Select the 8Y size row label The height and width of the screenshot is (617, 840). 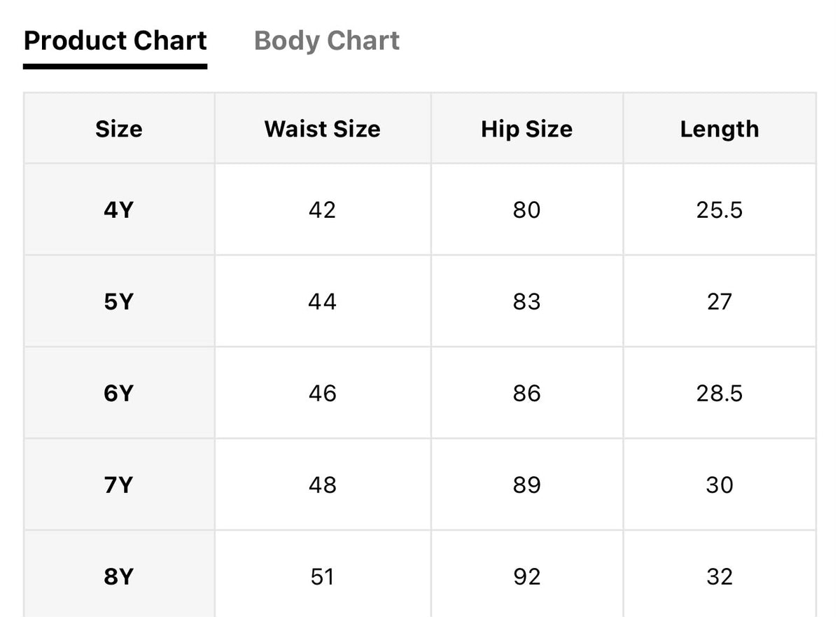(118, 576)
